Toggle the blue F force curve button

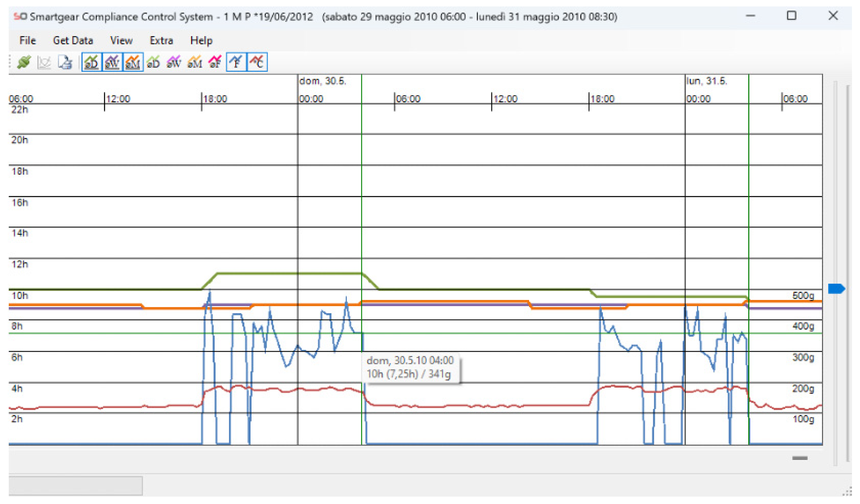click(236, 62)
